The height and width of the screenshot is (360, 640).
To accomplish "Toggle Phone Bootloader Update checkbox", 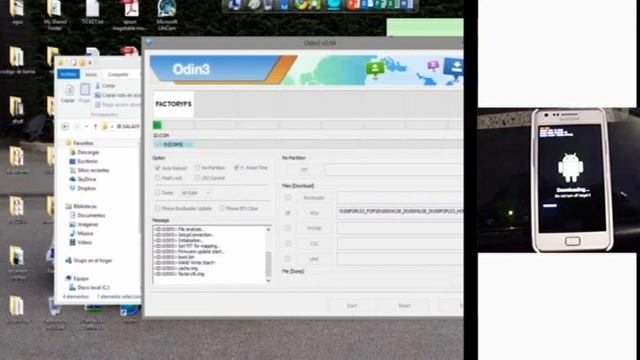I will tap(158, 209).
